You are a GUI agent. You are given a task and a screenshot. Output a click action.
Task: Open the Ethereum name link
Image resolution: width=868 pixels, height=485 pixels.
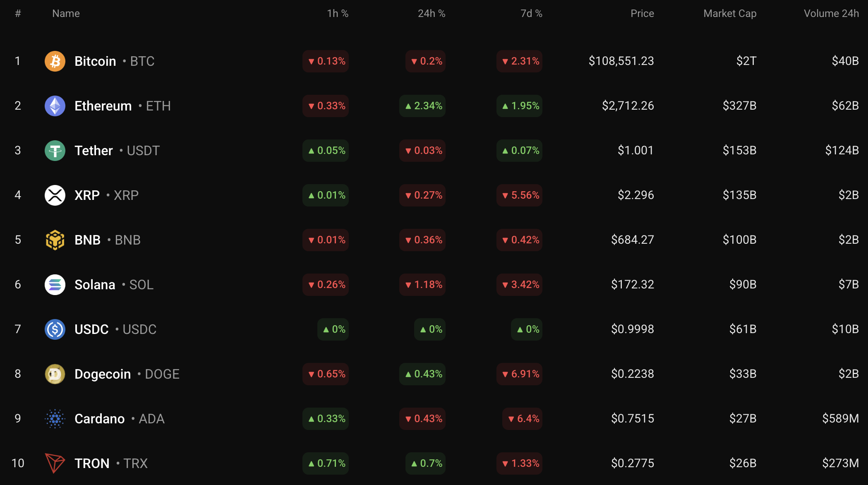point(103,106)
